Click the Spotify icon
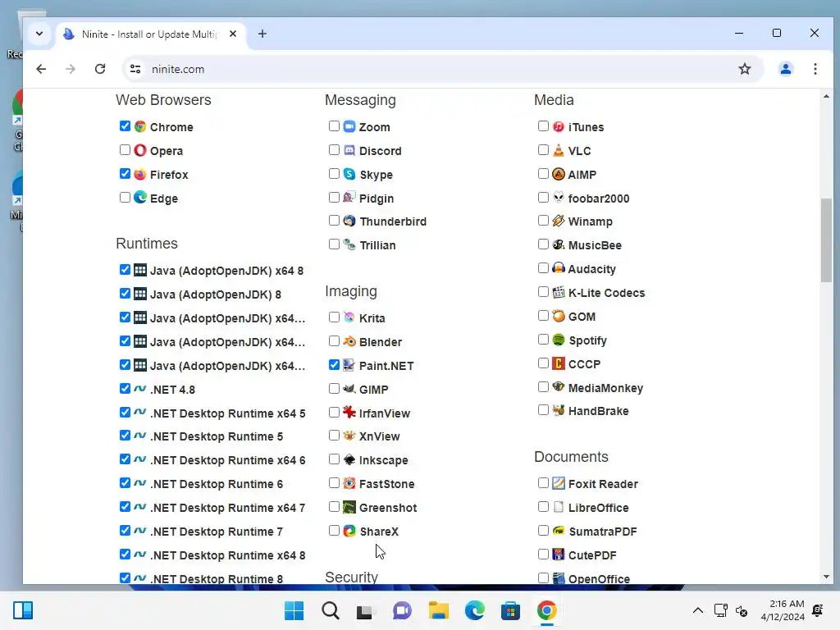The height and width of the screenshot is (630, 840). (x=558, y=340)
